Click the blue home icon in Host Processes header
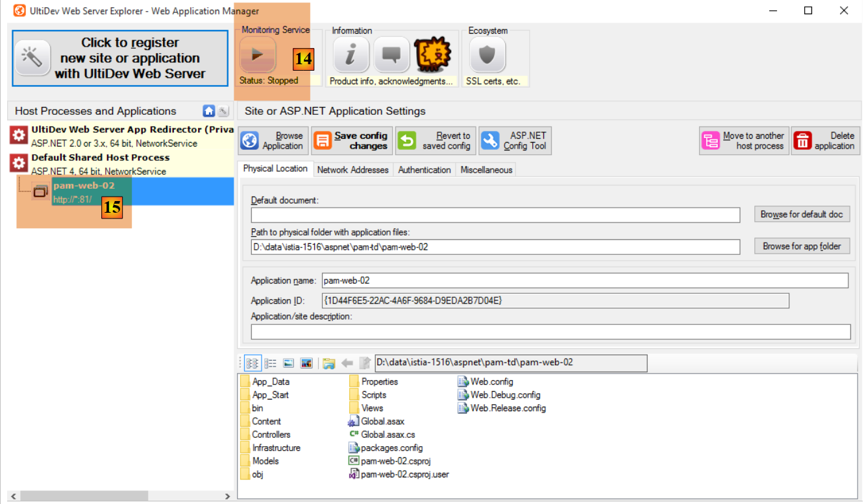This screenshot has width=864, height=504. pyautogui.click(x=209, y=111)
